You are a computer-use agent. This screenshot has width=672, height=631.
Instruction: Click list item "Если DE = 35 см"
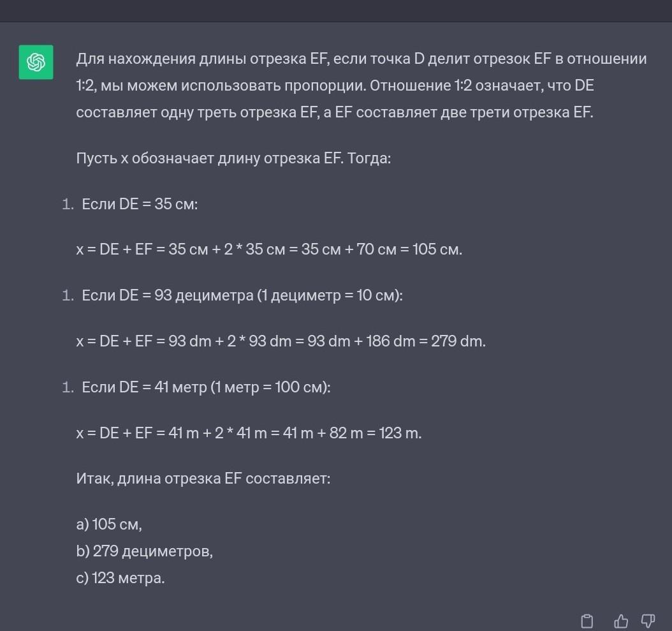140,204
